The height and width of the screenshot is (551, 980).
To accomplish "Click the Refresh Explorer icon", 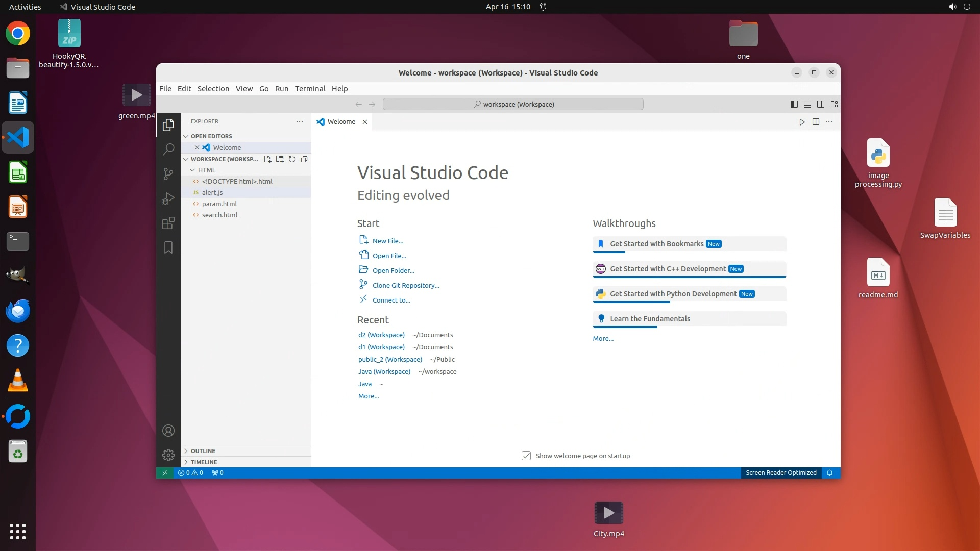I will click(x=292, y=159).
